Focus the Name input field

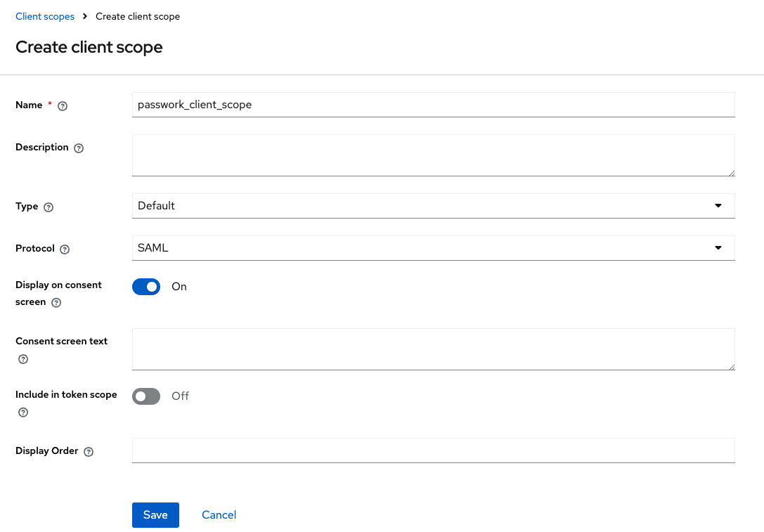(x=433, y=105)
